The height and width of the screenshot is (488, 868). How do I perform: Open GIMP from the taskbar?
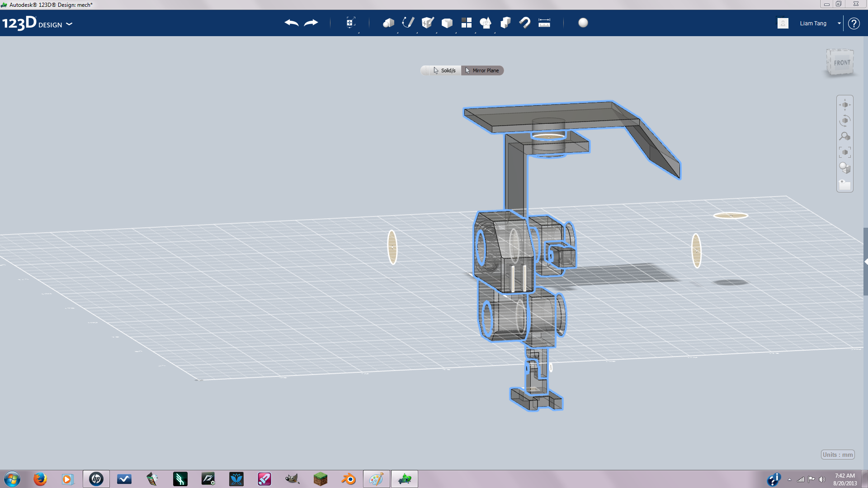(292, 479)
